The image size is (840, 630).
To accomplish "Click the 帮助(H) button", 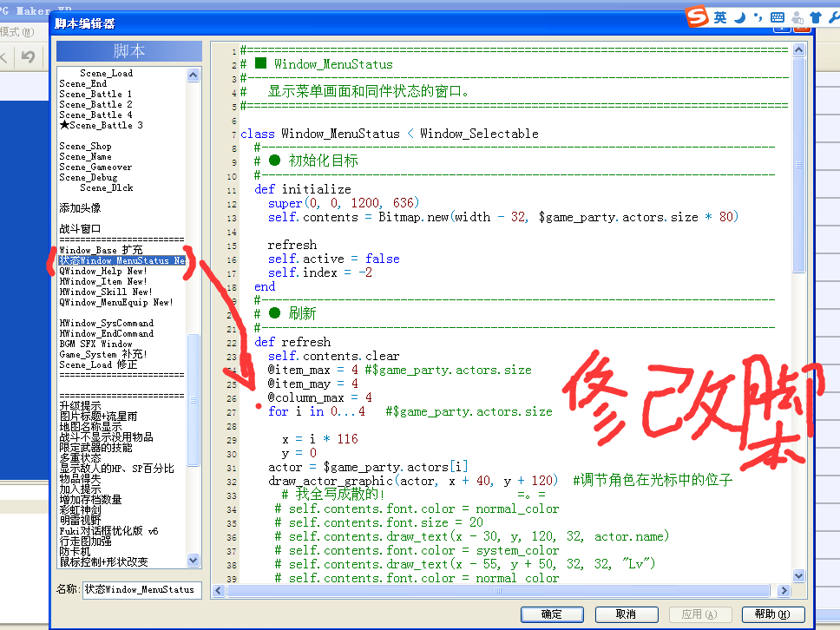I will click(772, 614).
